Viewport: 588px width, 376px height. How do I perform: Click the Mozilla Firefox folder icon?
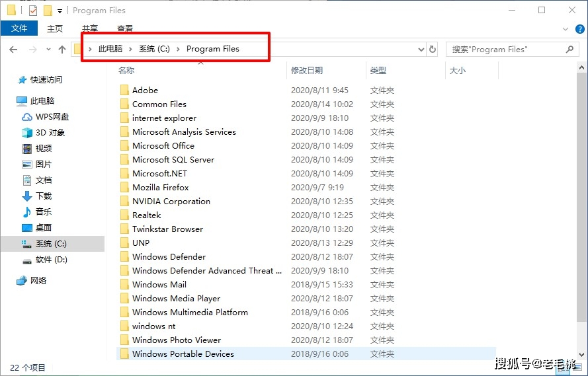pyautogui.click(x=124, y=187)
